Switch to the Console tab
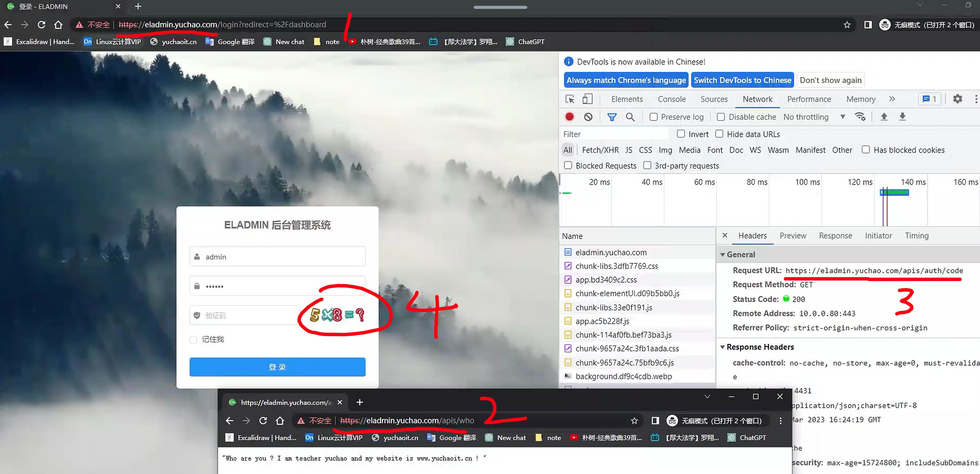The image size is (980, 474). point(671,99)
